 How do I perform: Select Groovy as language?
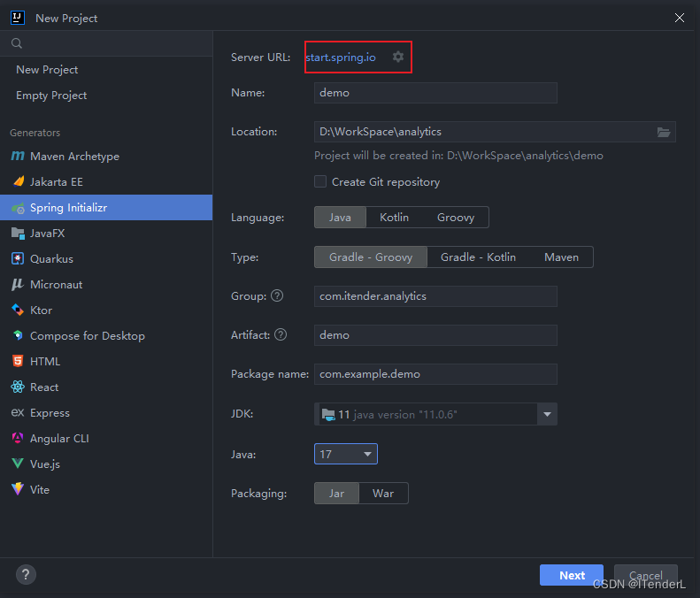pos(456,218)
